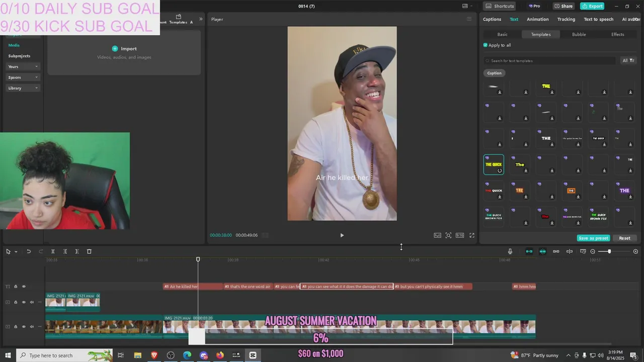The height and width of the screenshot is (362, 644).
Task: Toggle main track magnet button
Action: pyautogui.click(x=529, y=251)
